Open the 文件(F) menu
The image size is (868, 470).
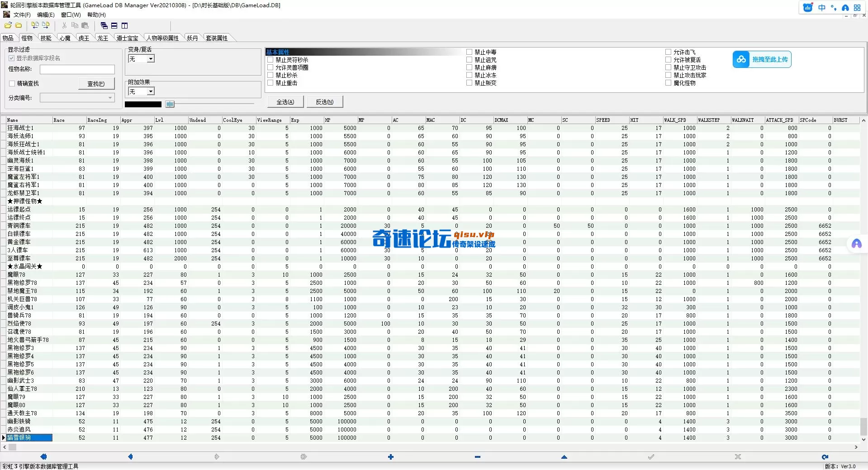(x=22, y=15)
